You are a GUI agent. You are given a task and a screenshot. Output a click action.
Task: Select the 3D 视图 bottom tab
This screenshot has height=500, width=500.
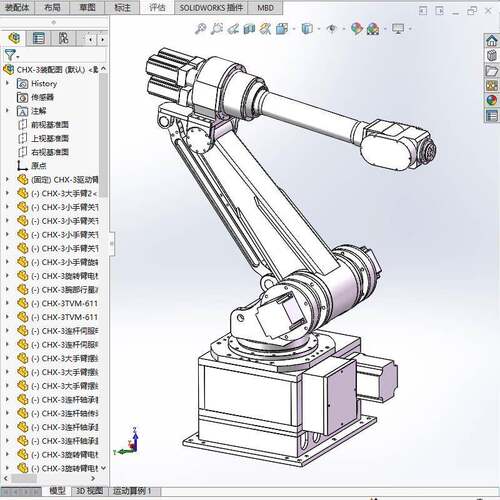(89, 491)
